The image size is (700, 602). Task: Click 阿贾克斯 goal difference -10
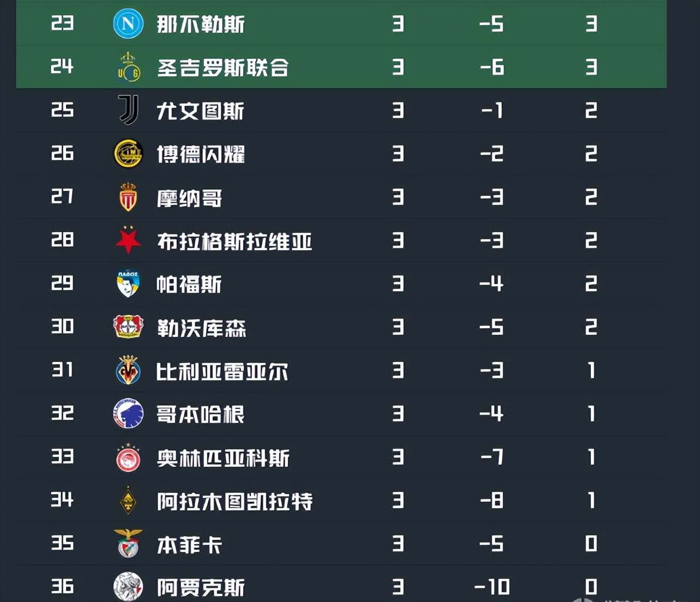click(x=492, y=587)
